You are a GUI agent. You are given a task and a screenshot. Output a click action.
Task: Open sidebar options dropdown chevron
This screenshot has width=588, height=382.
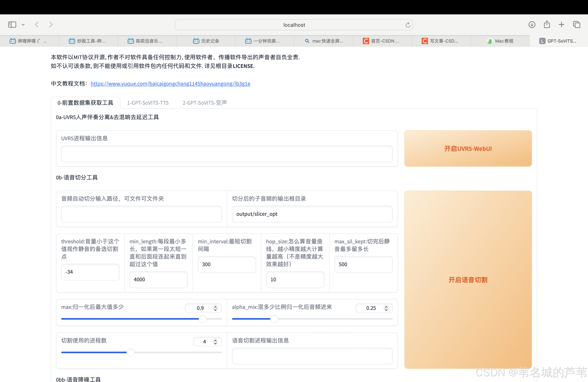pyautogui.click(x=23, y=25)
